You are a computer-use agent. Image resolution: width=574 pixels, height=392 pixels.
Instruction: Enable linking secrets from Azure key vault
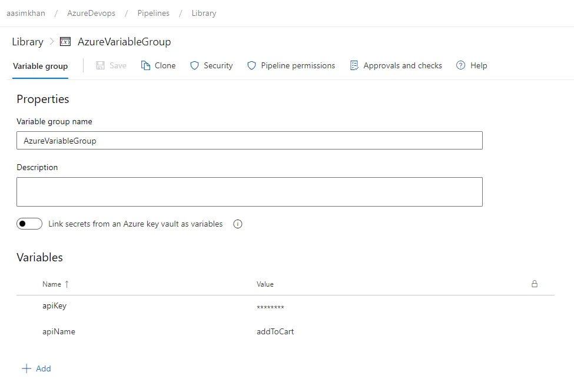coord(29,224)
